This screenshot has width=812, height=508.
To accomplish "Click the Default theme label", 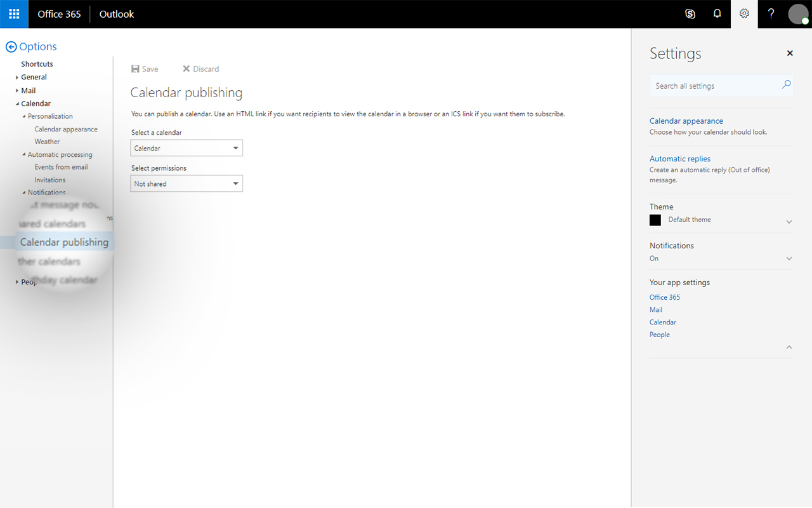I will click(690, 220).
